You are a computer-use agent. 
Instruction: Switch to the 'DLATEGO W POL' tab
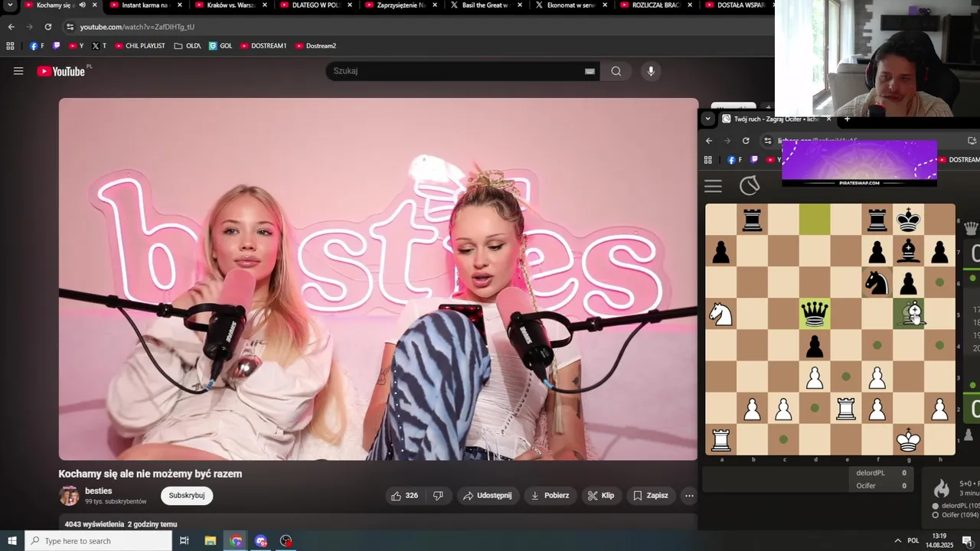tap(315, 5)
